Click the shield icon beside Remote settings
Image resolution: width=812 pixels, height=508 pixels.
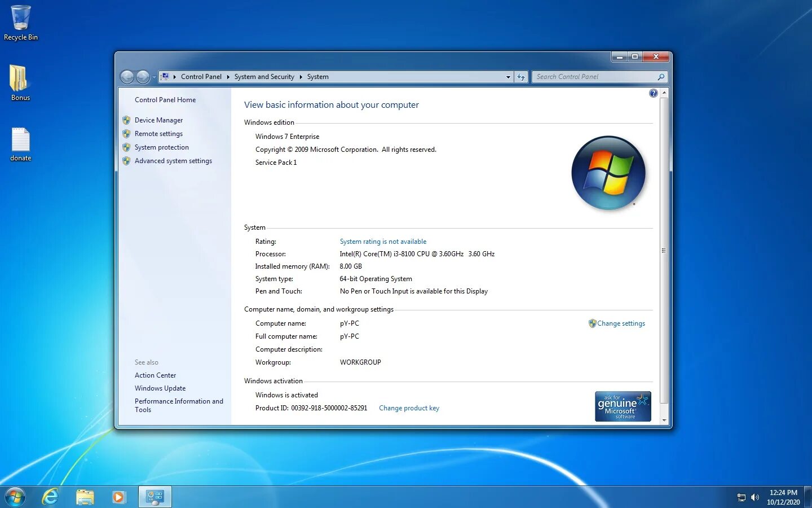[x=126, y=134]
